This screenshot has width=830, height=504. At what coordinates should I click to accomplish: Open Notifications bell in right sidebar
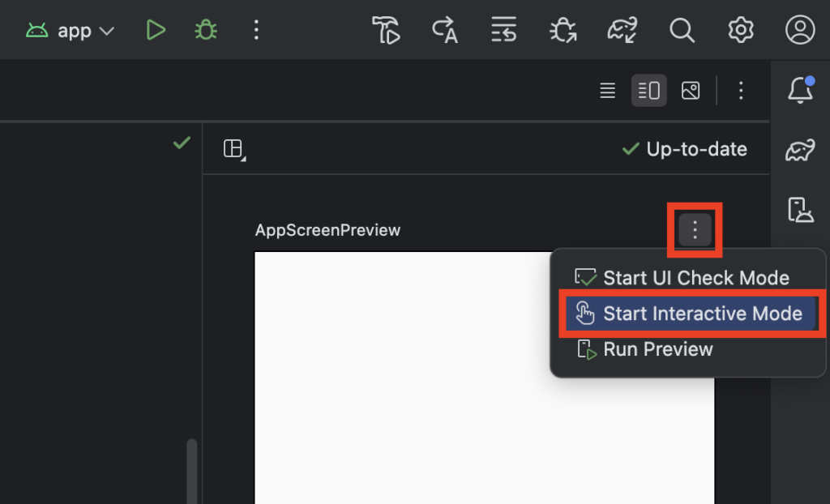pyautogui.click(x=800, y=91)
